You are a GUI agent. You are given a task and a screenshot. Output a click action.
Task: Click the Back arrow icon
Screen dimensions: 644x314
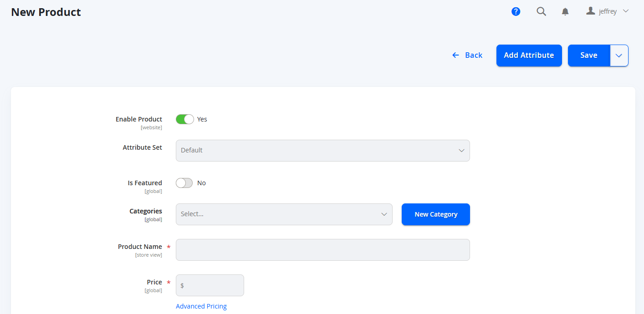[455, 55]
